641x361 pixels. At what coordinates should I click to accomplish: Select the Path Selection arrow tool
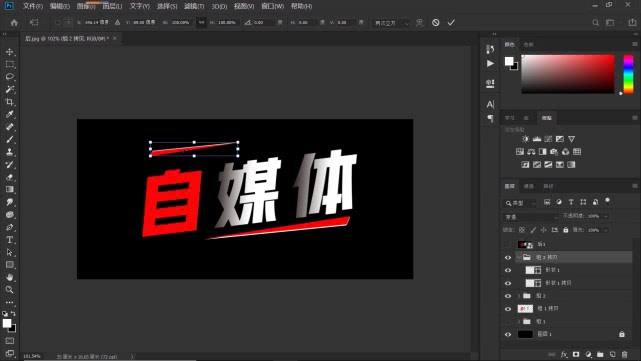tap(10, 252)
